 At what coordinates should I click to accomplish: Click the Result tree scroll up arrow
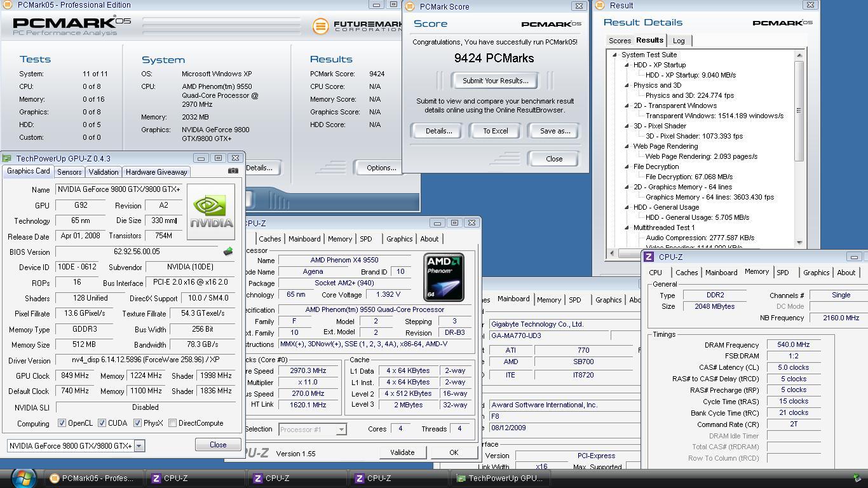[x=799, y=55]
